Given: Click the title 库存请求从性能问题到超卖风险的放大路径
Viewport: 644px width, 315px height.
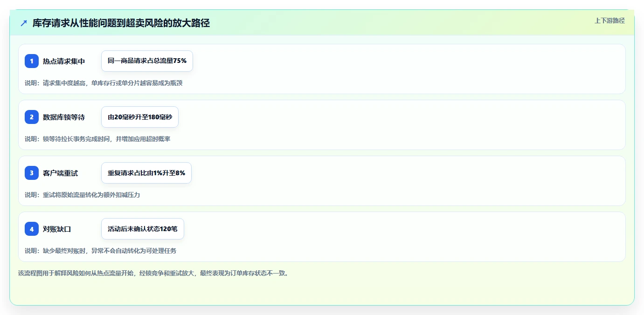Looking at the screenshot, I should click(121, 23).
